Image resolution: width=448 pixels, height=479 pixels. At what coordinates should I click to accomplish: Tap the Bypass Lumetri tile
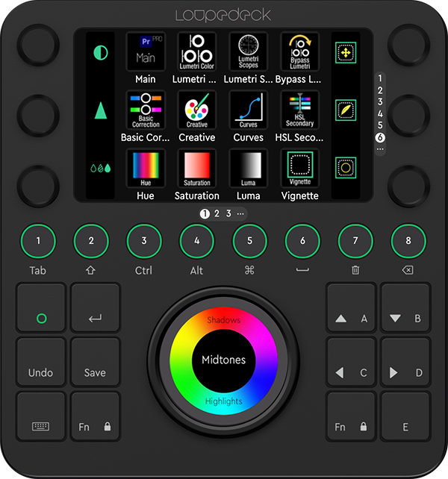300,52
